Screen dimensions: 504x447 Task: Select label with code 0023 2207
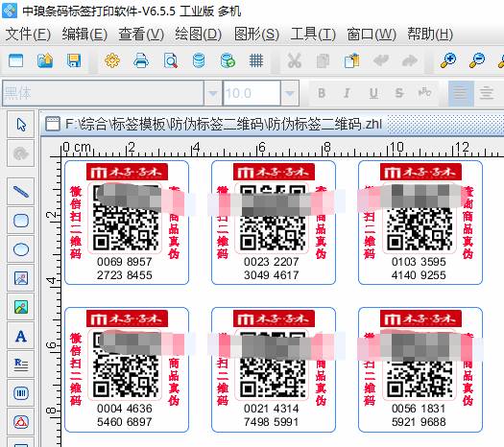[274, 223]
